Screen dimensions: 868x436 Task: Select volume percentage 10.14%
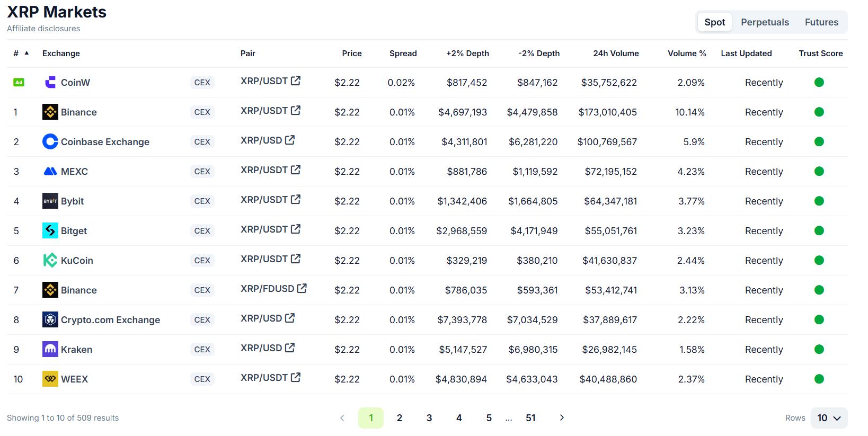pyautogui.click(x=690, y=112)
